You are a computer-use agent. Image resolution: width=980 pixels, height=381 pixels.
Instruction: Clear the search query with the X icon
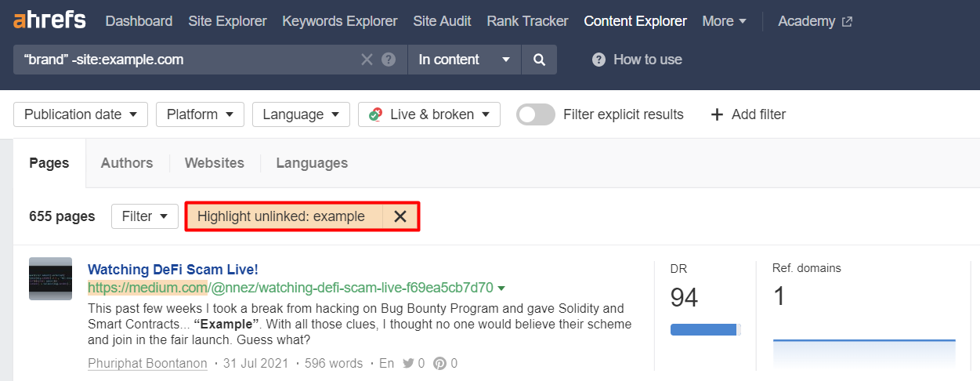coord(367,60)
